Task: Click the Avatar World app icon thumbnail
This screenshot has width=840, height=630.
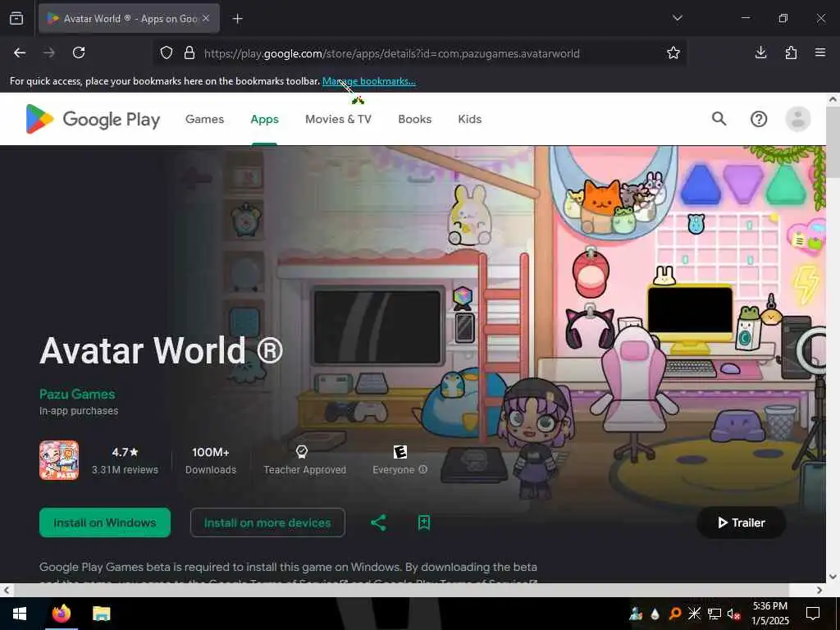Action: pyautogui.click(x=59, y=460)
